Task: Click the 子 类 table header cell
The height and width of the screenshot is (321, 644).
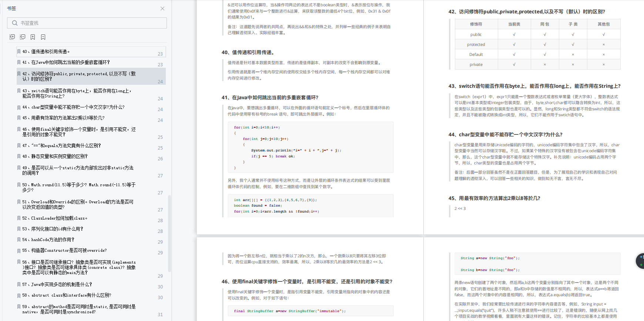Action: pyautogui.click(x=573, y=24)
